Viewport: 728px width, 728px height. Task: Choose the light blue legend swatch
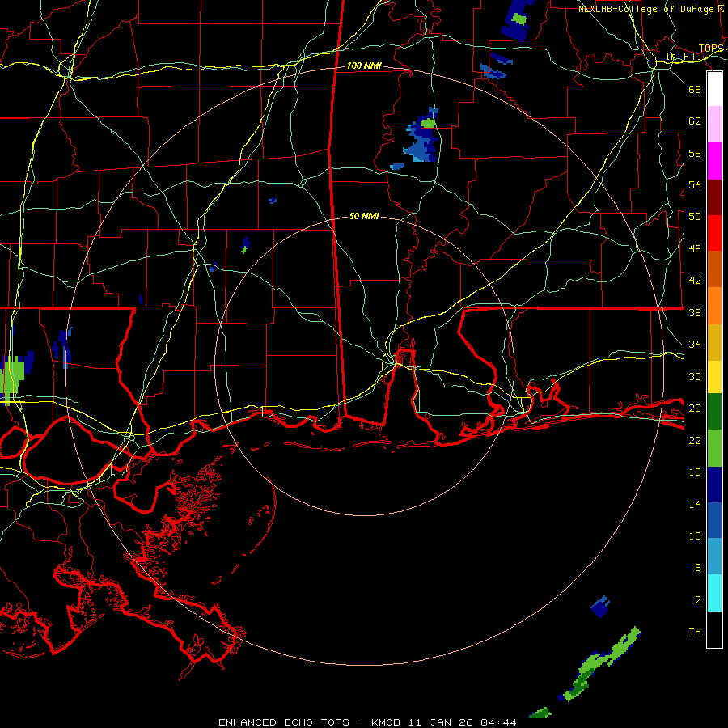714,557
